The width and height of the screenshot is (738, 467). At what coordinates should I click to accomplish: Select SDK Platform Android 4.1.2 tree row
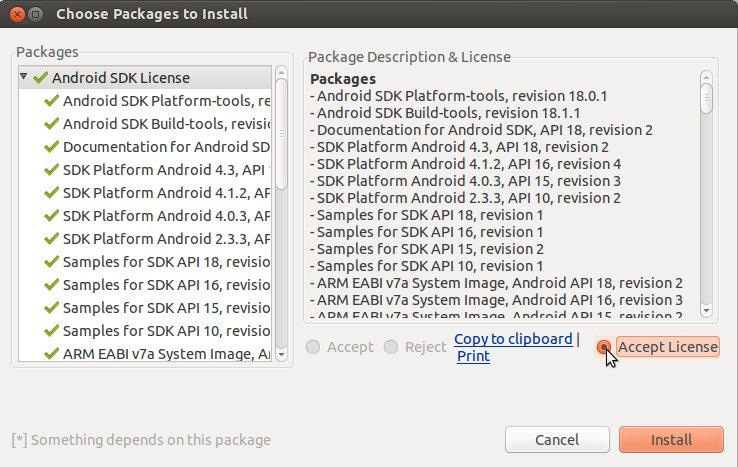point(145,193)
